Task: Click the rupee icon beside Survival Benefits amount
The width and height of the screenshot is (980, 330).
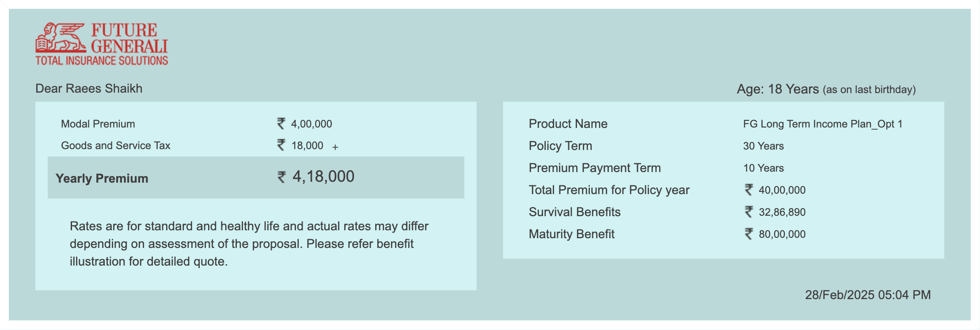Action: click(748, 212)
